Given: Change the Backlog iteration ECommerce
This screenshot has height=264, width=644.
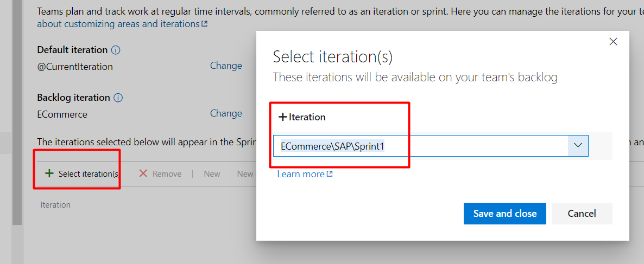Looking at the screenshot, I should 226,113.
